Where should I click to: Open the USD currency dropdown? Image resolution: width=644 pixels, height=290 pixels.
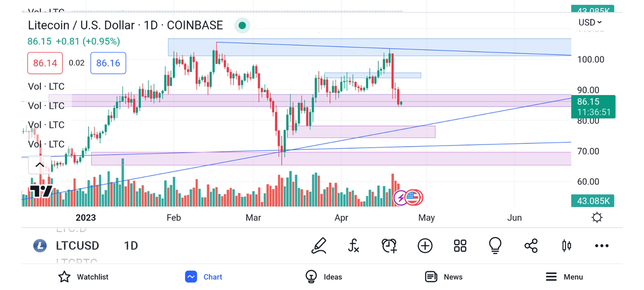coord(590,23)
